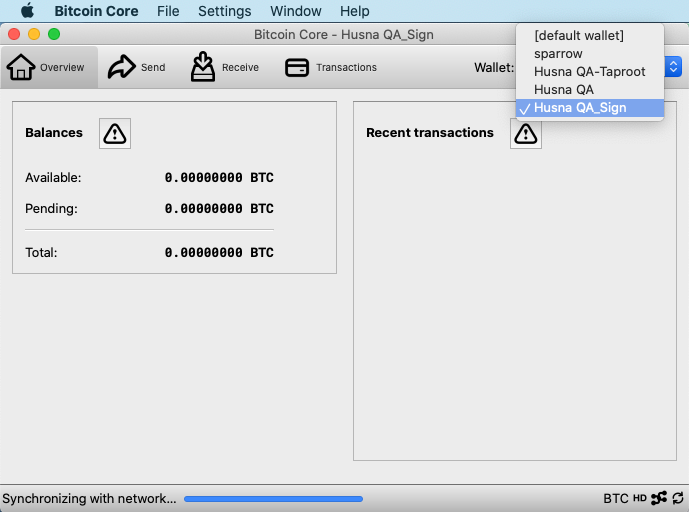Pick the checked Husna QA_Sign wallet
689x512 pixels.
[x=590, y=108]
